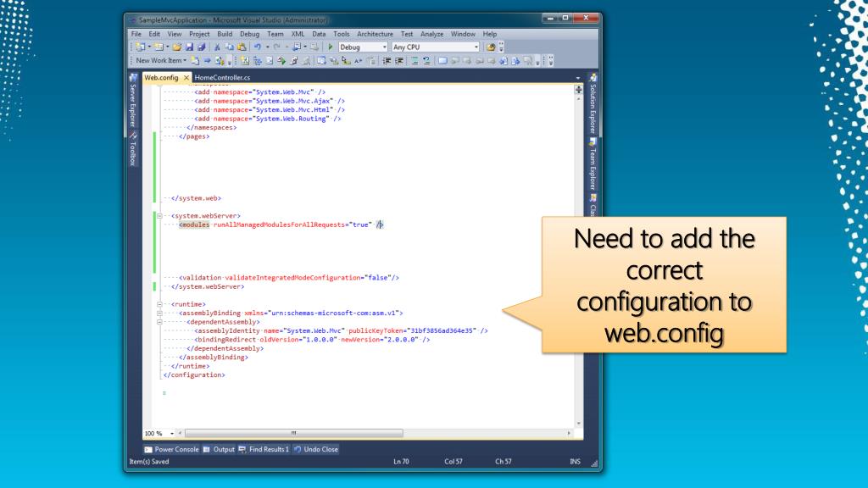Open the Power Console panel
The height and width of the screenshot is (488, 868).
(x=171, y=449)
